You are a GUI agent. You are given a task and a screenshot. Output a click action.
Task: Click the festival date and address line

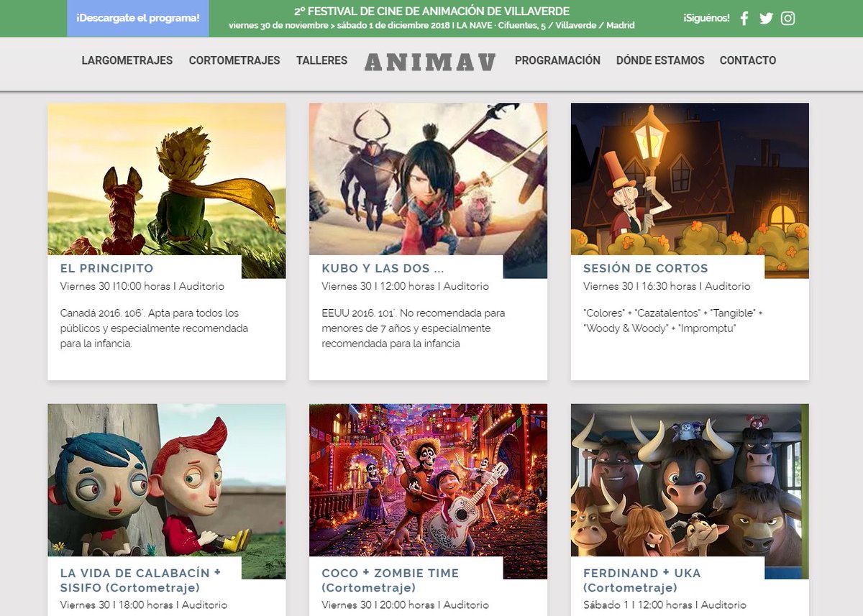[431, 25]
